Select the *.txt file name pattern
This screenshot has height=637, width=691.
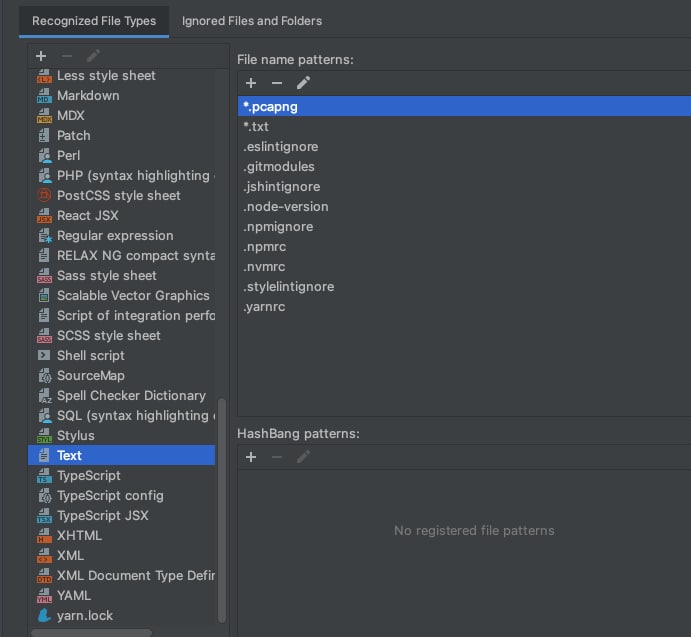coord(256,127)
